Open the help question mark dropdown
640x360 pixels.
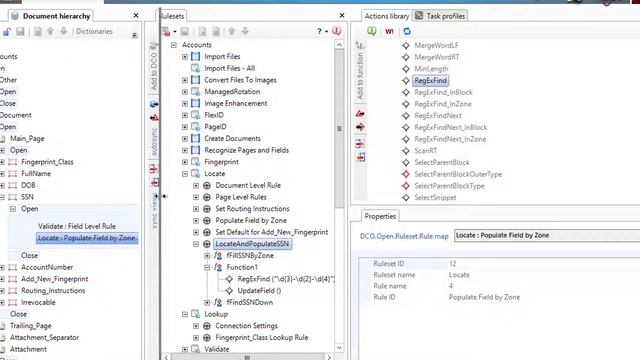point(322,31)
